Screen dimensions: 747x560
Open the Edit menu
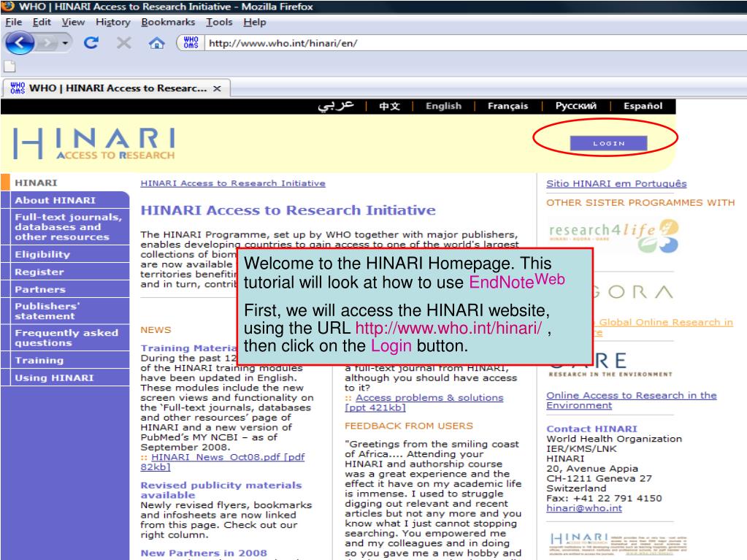tap(42, 22)
